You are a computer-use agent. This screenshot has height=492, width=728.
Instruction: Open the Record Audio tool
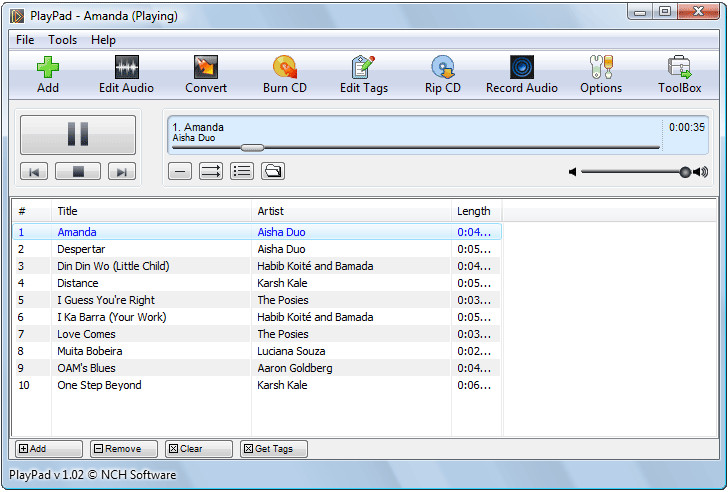pos(521,74)
